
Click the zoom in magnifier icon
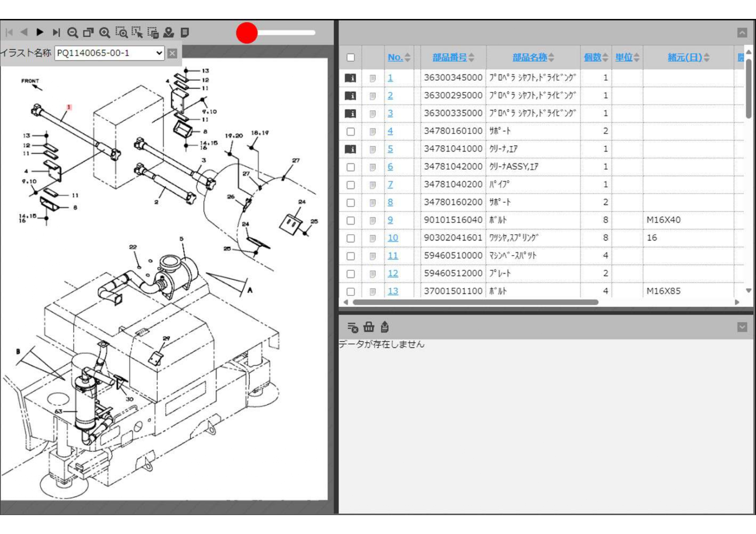[105, 33]
